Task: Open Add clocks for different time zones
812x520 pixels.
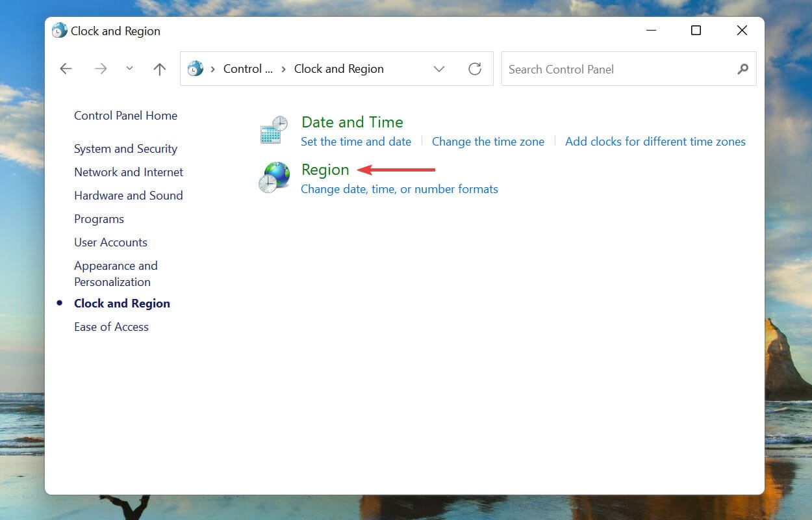Action: tap(655, 142)
